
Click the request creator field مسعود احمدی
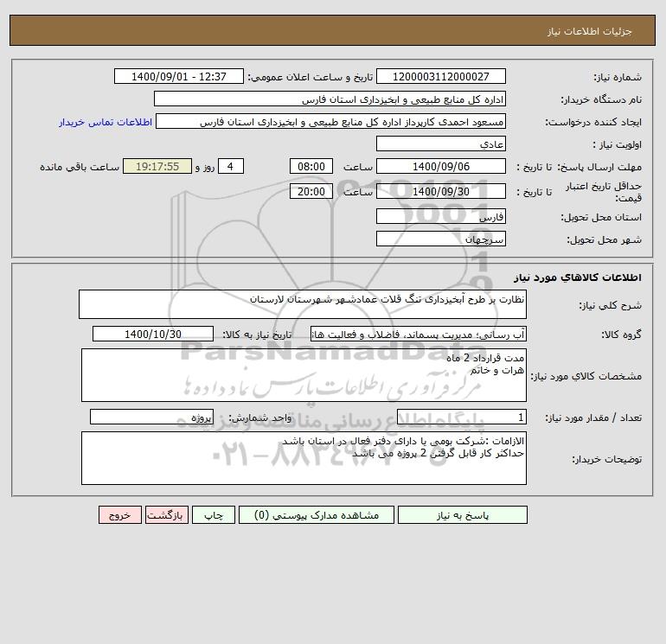point(331,121)
